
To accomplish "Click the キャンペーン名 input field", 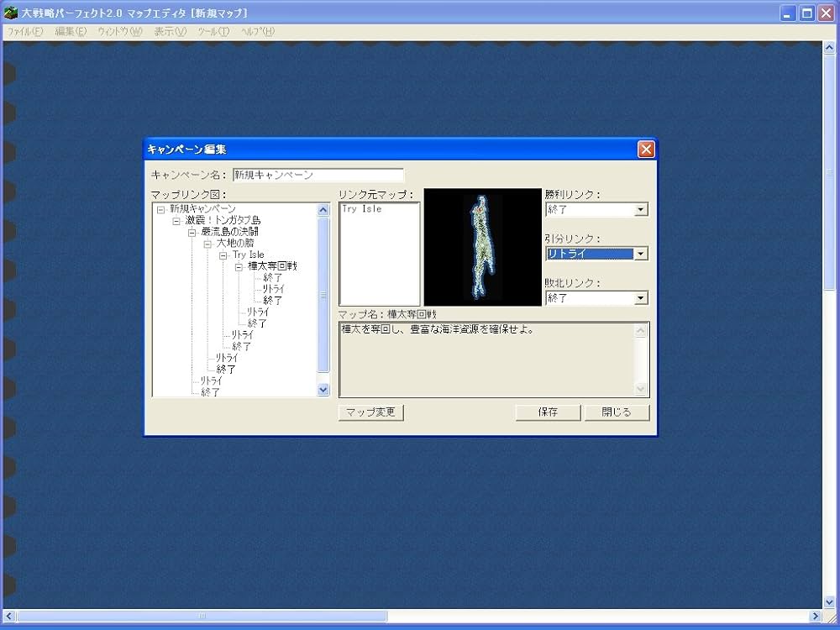I will coord(318,176).
